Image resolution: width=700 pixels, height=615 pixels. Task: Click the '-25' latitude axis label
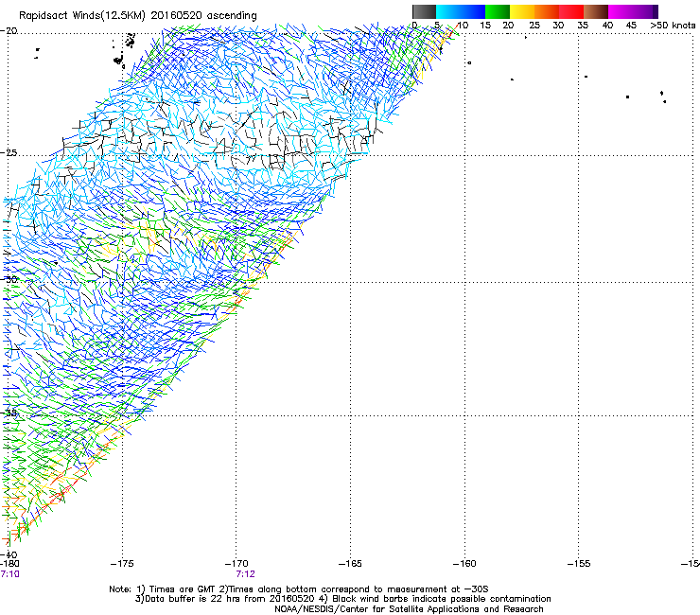click(9, 152)
